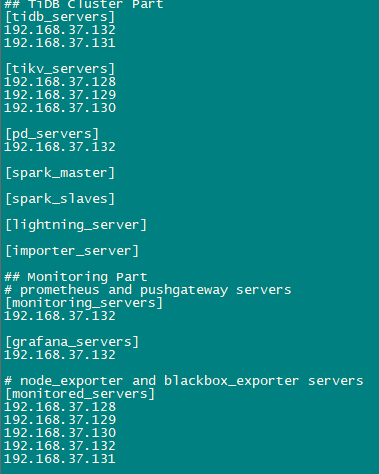Click the prometheus and pushgateway servers comment
Viewport: 379px width, 474px height.
click(x=148, y=290)
